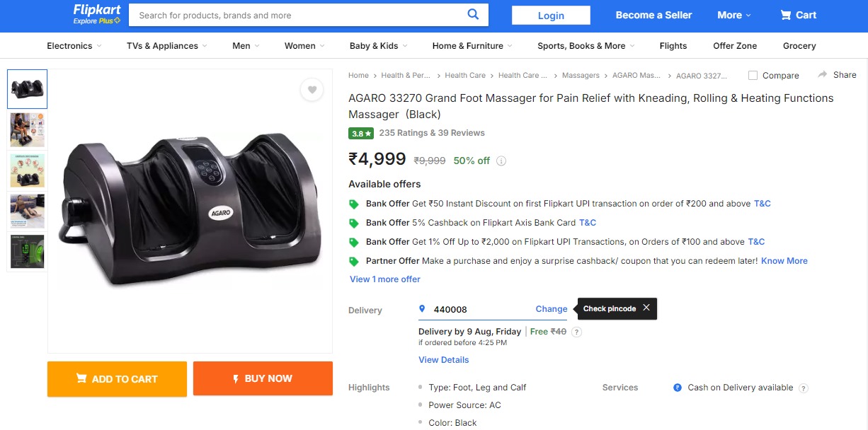The height and width of the screenshot is (430, 868).
Task: Select the second product thumbnail image
Action: (x=28, y=129)
